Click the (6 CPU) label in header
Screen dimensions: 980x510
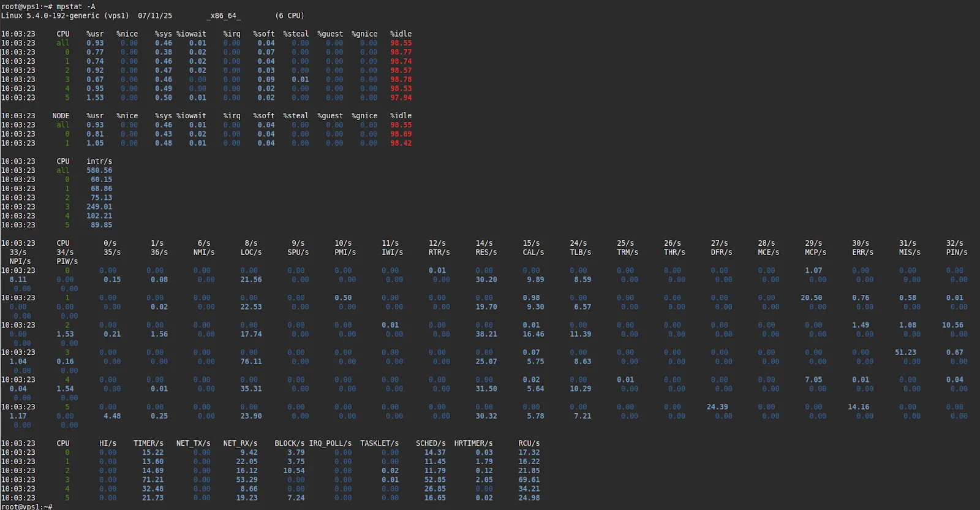coord(289,15)
